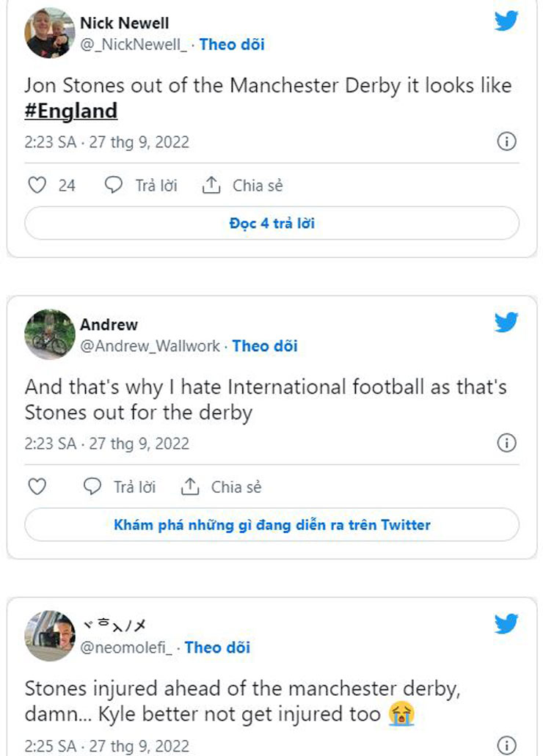The height and width of the screenshot is (756, 543).
Task: Follow @_NickNewell_ with Theo dõi
Action: point(232,45)
